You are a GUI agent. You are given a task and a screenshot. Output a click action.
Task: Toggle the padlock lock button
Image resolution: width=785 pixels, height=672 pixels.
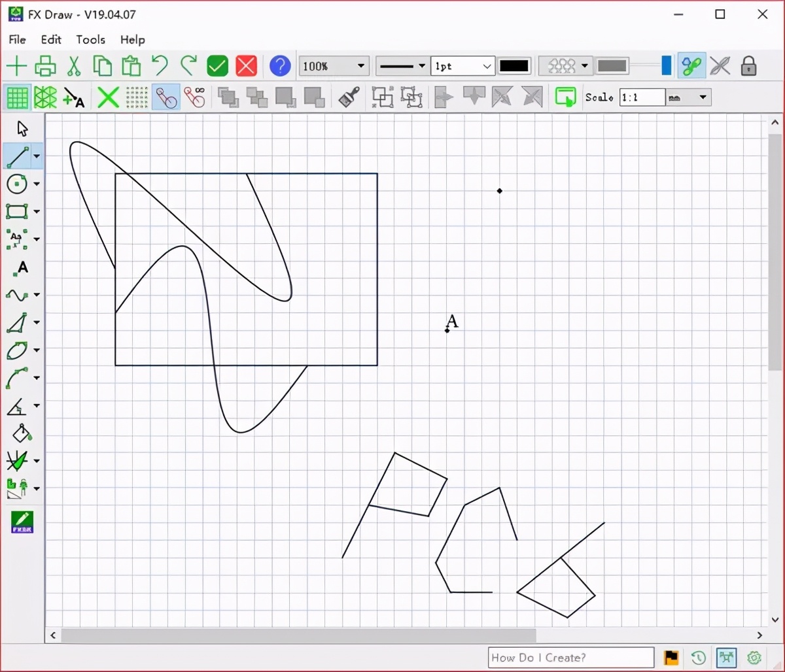(748, 66)
